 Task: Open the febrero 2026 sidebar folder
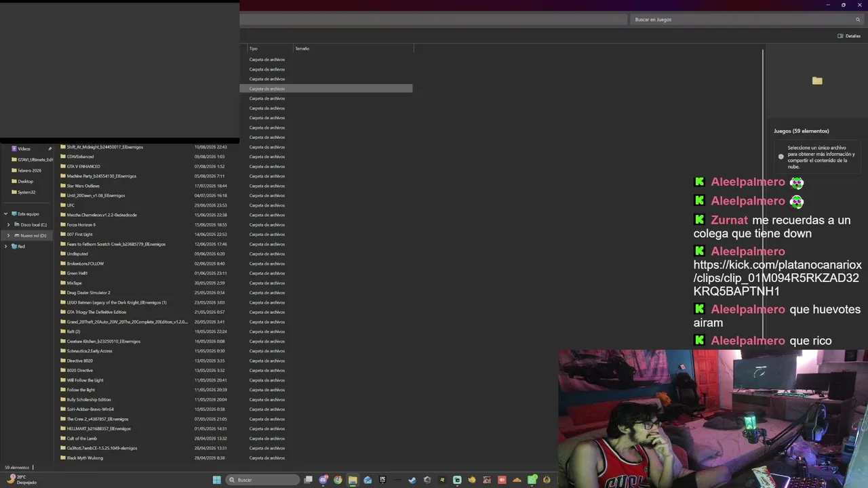pyautogui.click(x=29, y=170)
